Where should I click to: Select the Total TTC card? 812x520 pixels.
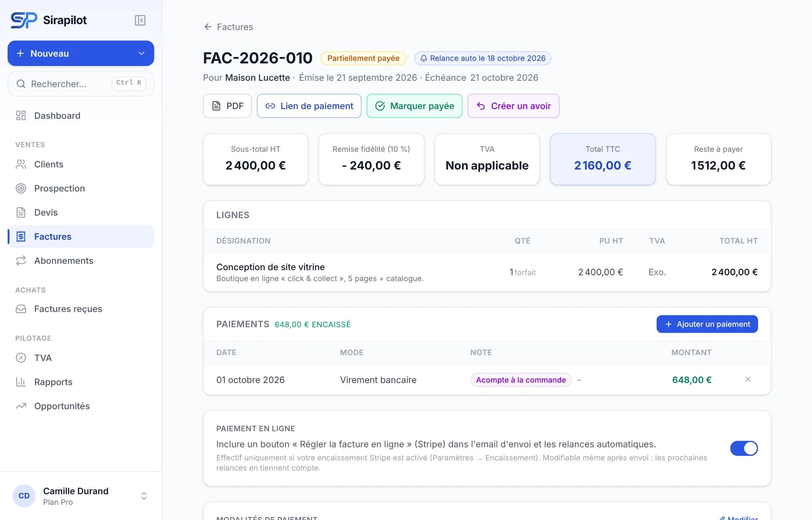pos(603,159)
